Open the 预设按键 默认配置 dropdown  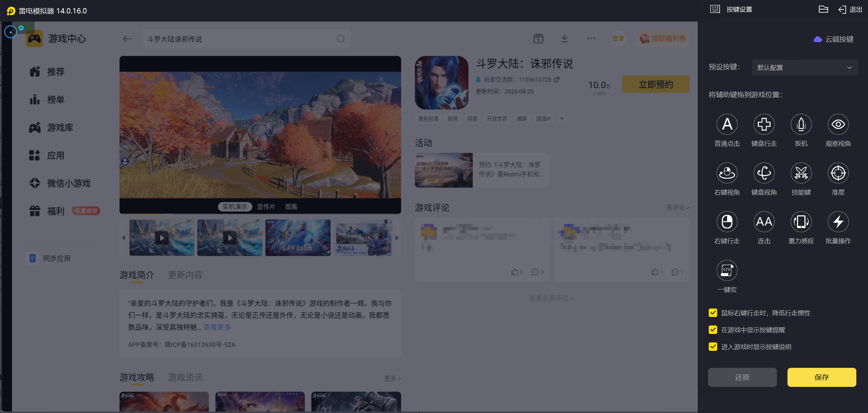[805, 67]
